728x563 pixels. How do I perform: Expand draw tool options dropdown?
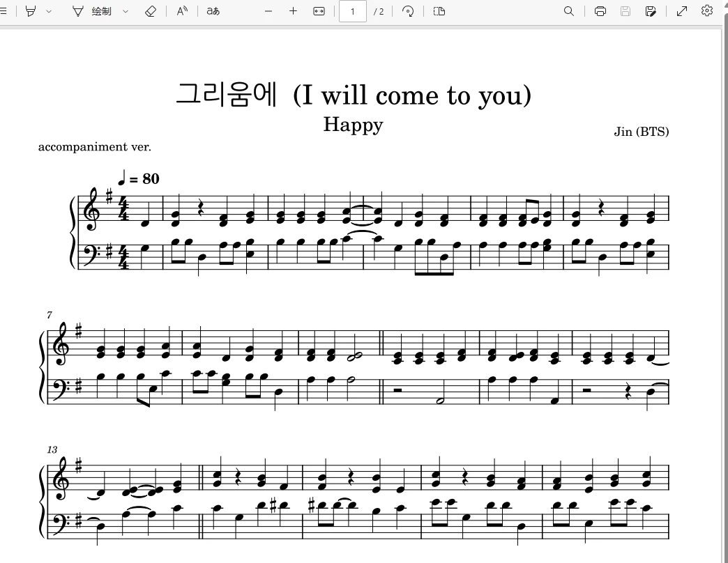(x=126, y=11)
